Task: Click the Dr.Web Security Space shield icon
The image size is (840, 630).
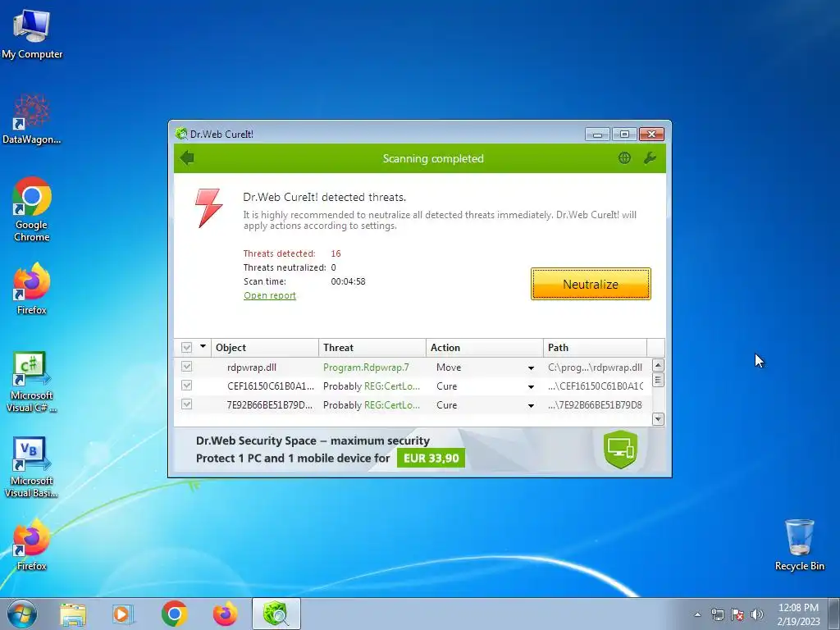Action: pos(621,449)
